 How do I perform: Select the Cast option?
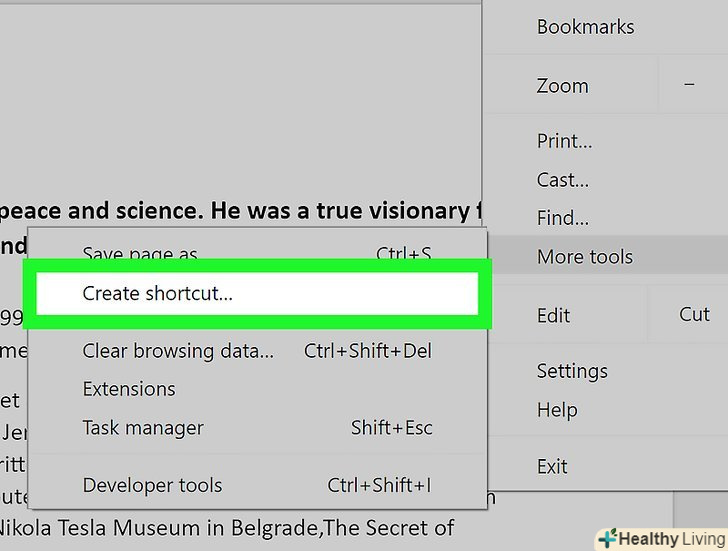pos(563,180)
